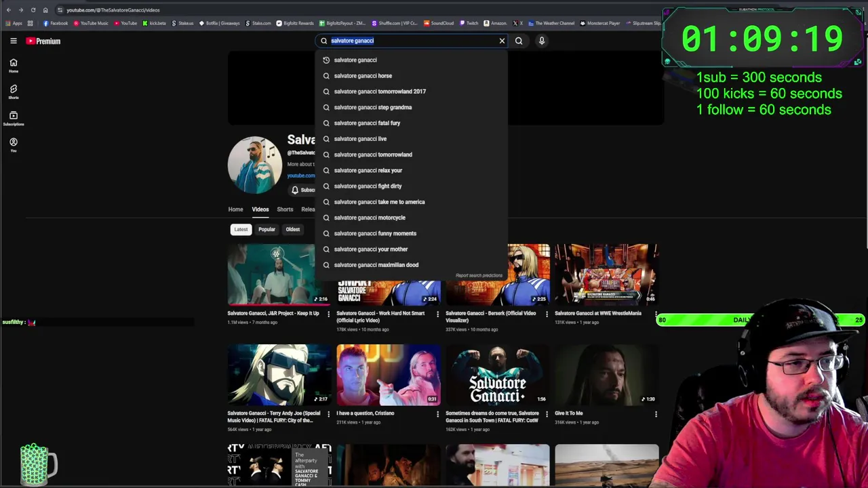Open the SoundCloud bookmark
868x488 pixels.
439,23
